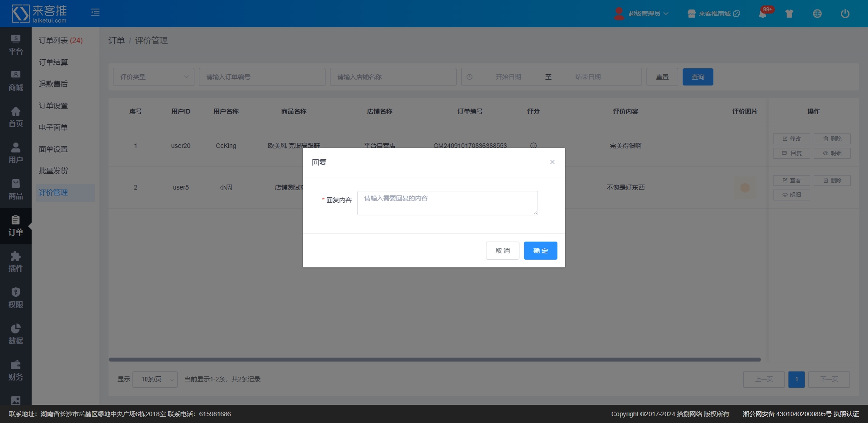Select 订单列表 in the side menu

[61, 41]
